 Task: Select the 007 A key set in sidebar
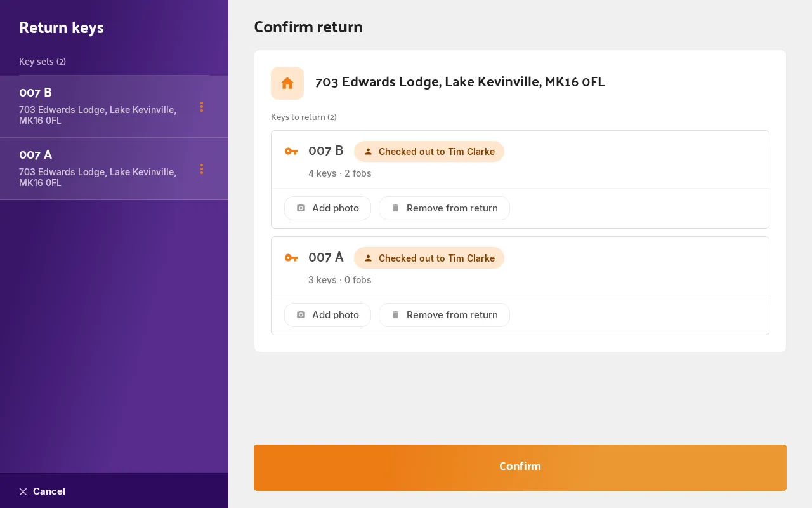114,169
